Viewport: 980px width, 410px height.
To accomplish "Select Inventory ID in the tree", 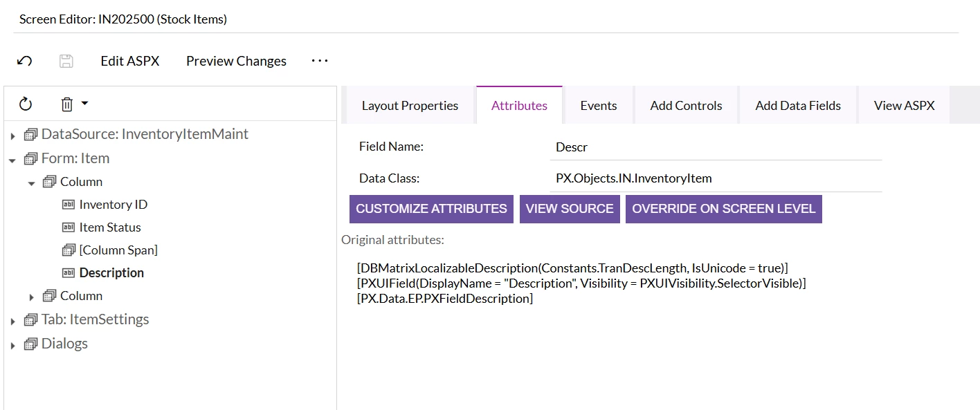I will point(114,205).
